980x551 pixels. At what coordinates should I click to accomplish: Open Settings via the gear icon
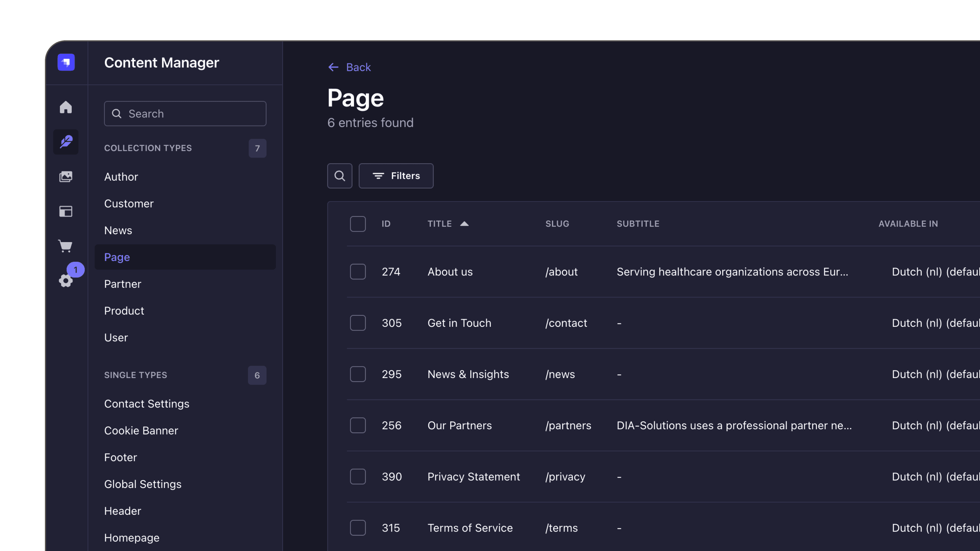65,281
